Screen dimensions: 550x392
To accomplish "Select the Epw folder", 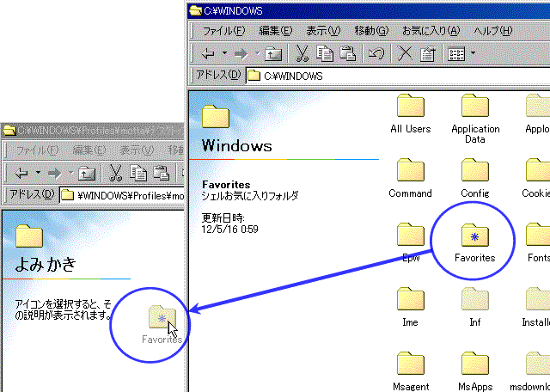I will pyautogui.click(x=411, y=242).
